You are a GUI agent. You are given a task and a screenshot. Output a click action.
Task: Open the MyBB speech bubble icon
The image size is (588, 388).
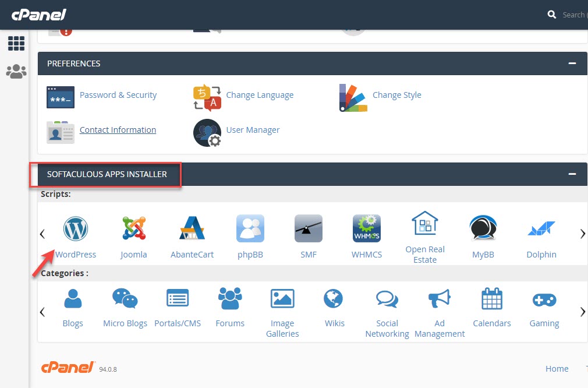tap(483, 227)
